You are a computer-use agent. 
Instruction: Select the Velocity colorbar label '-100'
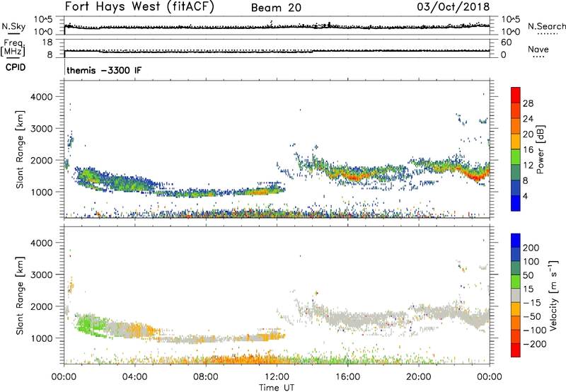tap(535, 330)
